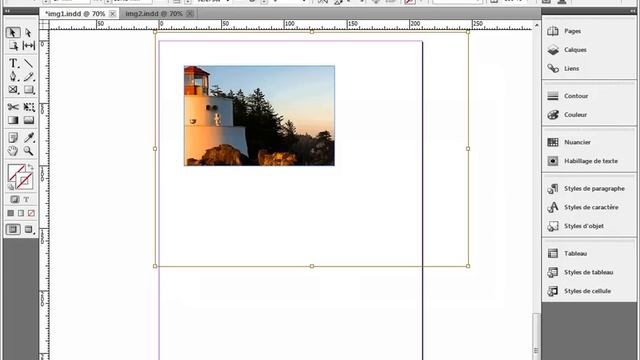Select the Hand tool
The height and width of the screenshot is (360, 640).
pos(13,151)
